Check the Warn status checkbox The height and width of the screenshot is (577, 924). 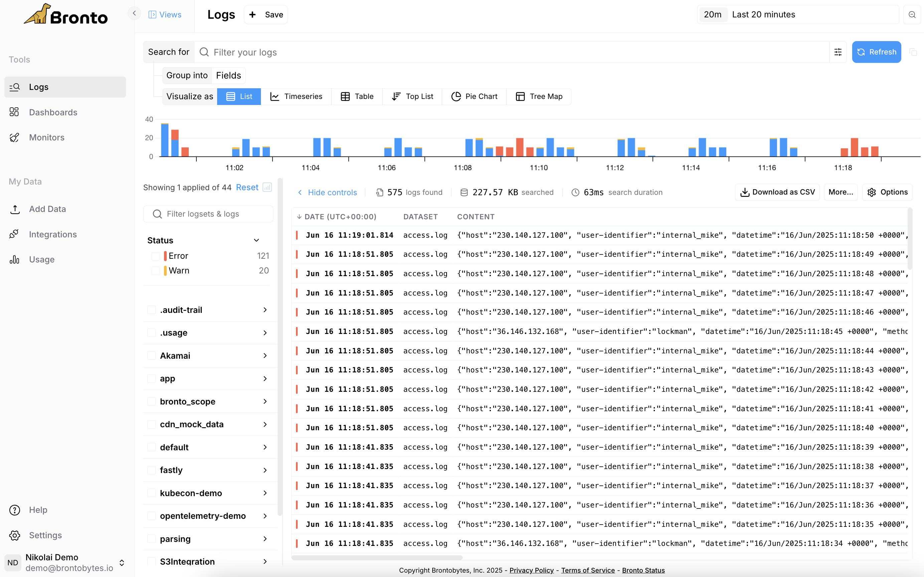point(156,270)
